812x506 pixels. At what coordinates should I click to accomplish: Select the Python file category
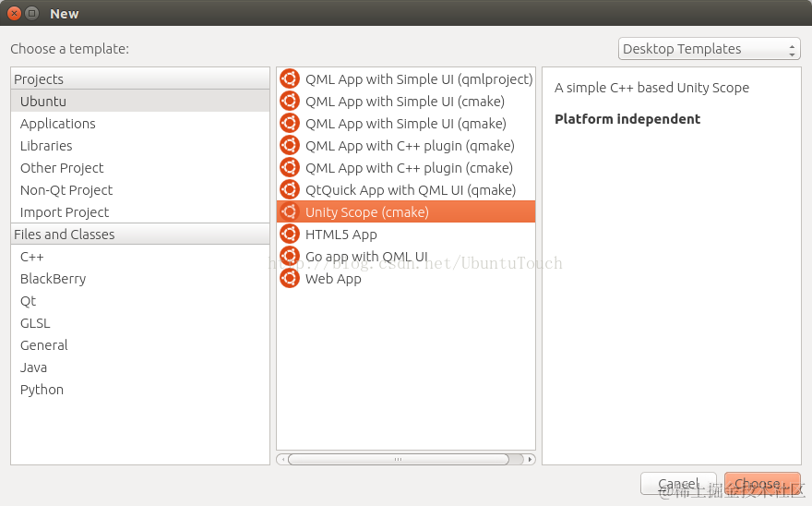click(x=140, y=390)
